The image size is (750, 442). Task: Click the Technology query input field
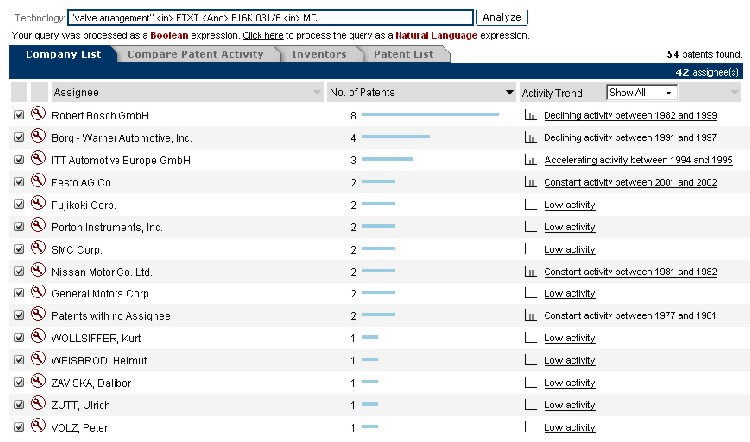coord(270,18)
